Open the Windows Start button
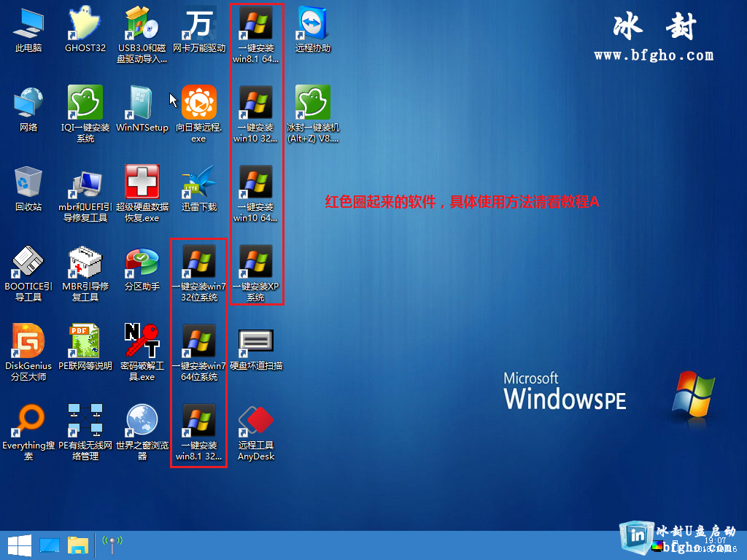The image size is (747, 560). coord(20,545)
